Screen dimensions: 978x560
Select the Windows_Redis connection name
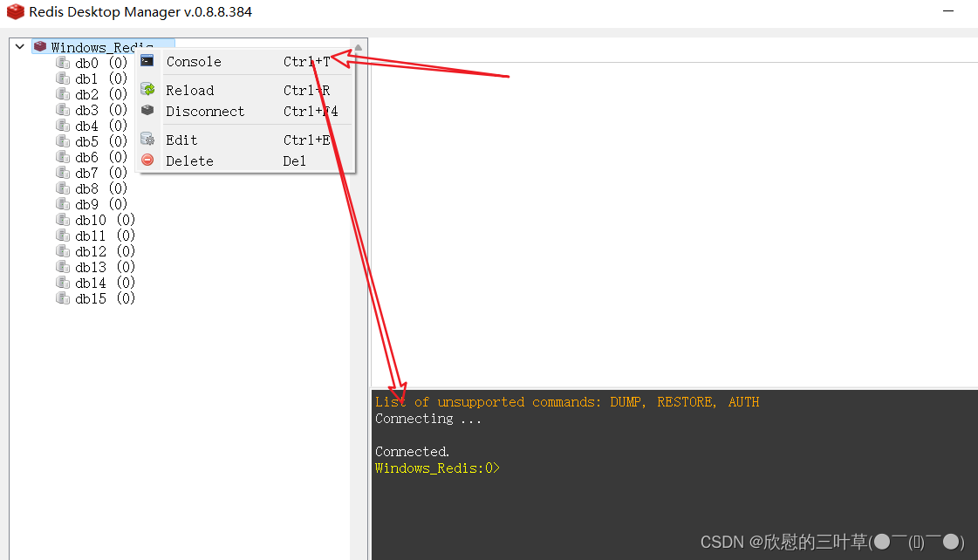point(102,47)
